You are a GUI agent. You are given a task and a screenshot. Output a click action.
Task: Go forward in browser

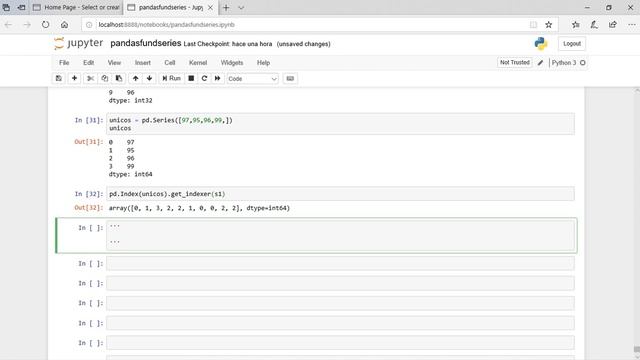coord(27,25)
